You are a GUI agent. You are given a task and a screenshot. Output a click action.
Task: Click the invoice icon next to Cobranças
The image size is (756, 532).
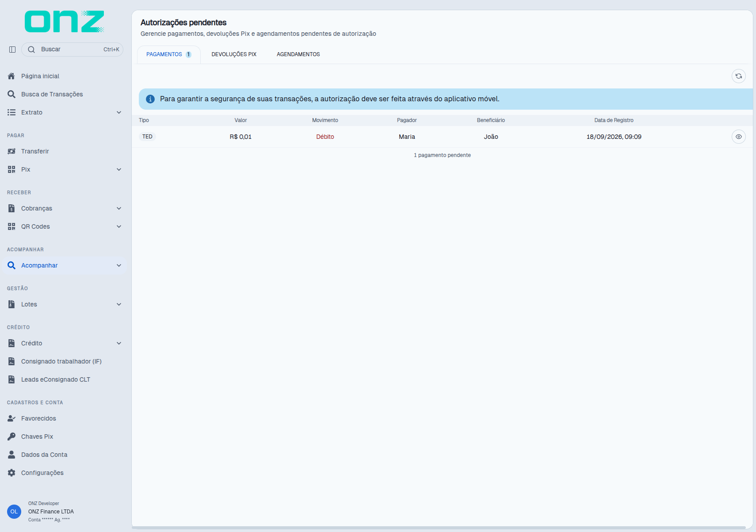coord(11,208)
